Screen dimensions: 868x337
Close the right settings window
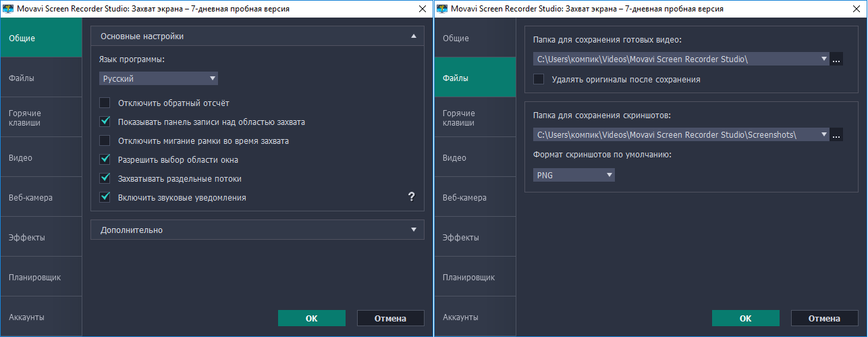click(x=857, y=8)
